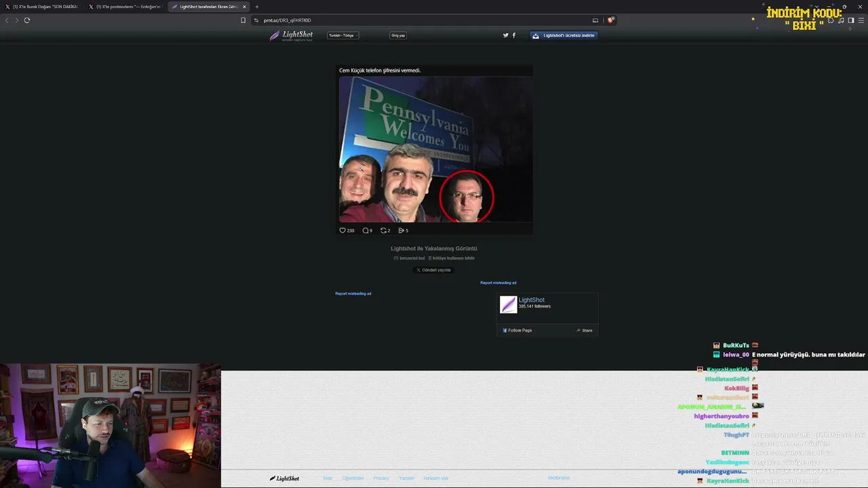
Task: Open LightShot's Twitter bird icon
Action: tap(505, 35)
